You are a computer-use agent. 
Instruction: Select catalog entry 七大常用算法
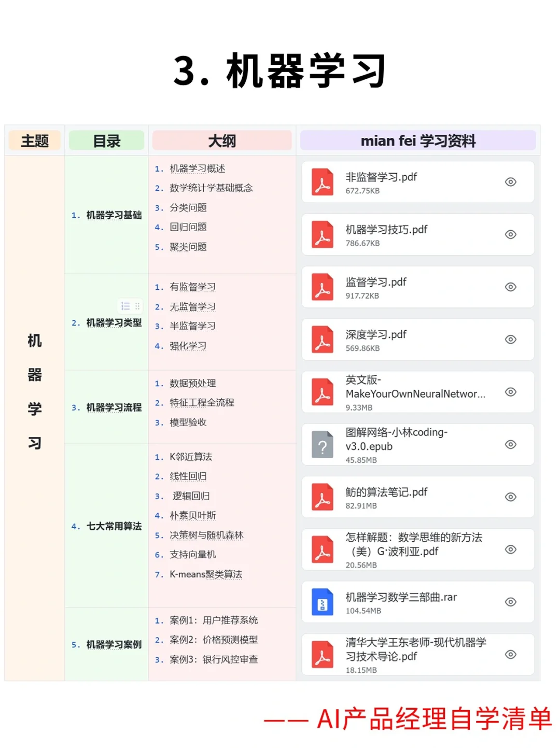(114, 526)
